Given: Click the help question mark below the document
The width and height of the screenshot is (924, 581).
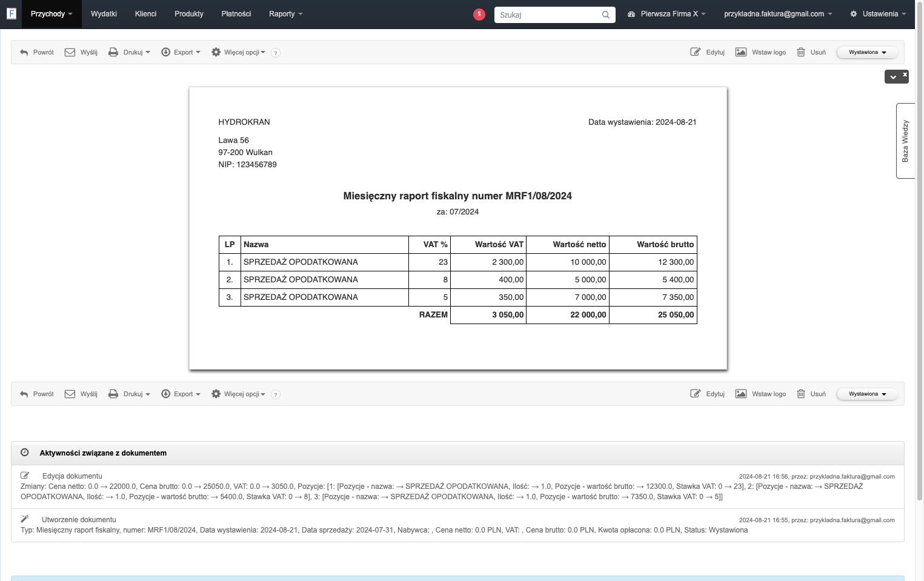Looking at the screenshot, I should point(276,394).
